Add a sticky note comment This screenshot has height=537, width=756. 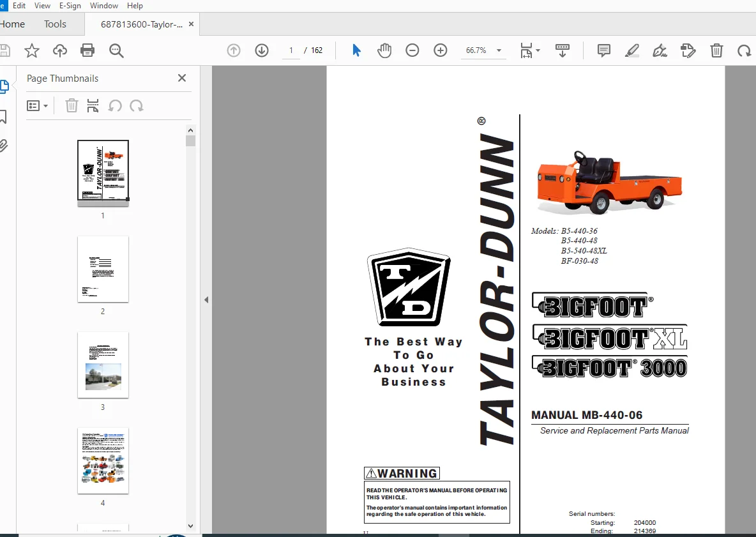click(603, 50)
